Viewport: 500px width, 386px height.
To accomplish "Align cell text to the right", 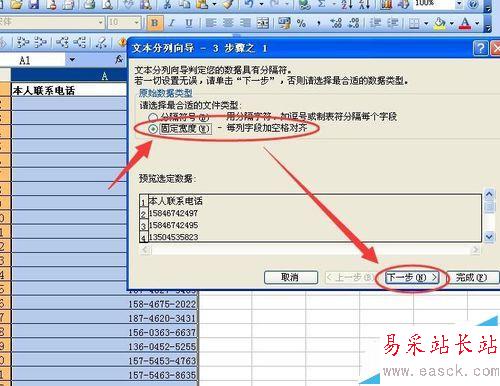I will click(x=245, y=23).
